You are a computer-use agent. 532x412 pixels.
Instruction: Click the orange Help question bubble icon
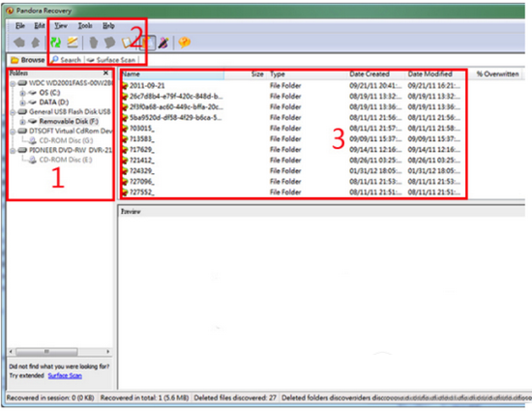coord(184,43)
